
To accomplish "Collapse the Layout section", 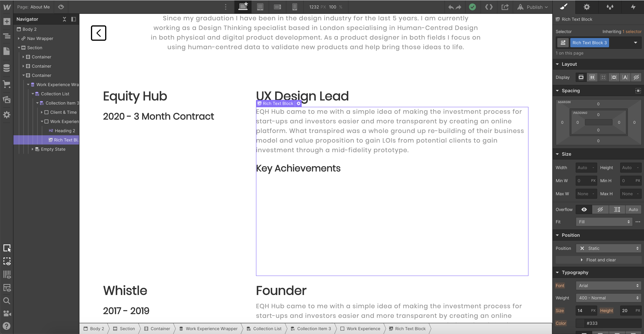I will coord(557,64).
